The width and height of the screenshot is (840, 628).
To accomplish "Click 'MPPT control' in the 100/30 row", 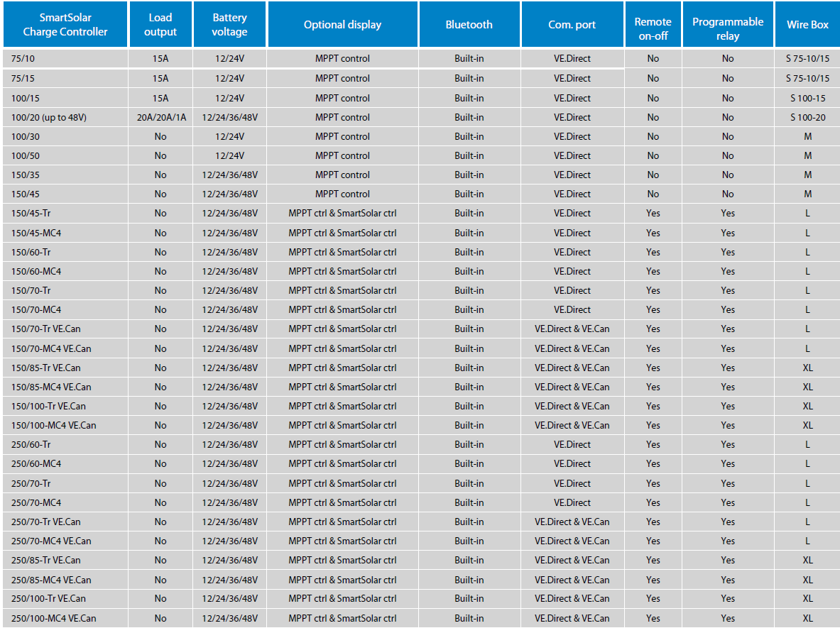I will point(342,136).
